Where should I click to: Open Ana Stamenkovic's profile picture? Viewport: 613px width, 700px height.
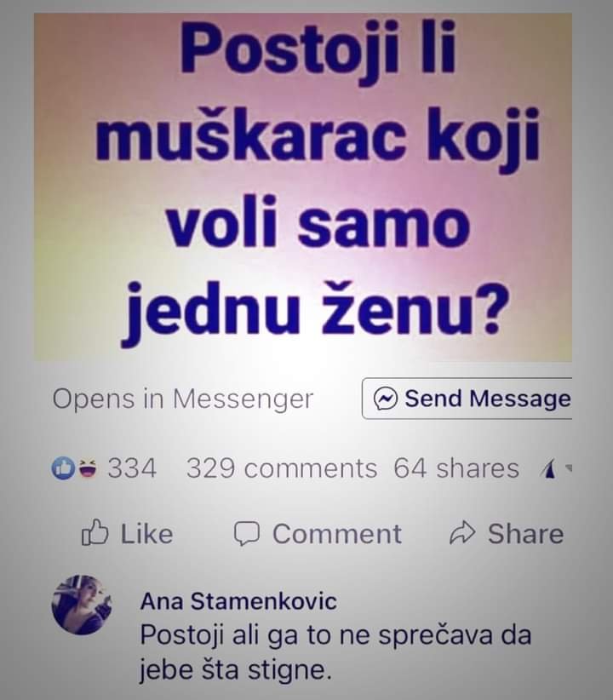(x=81, y=605)
